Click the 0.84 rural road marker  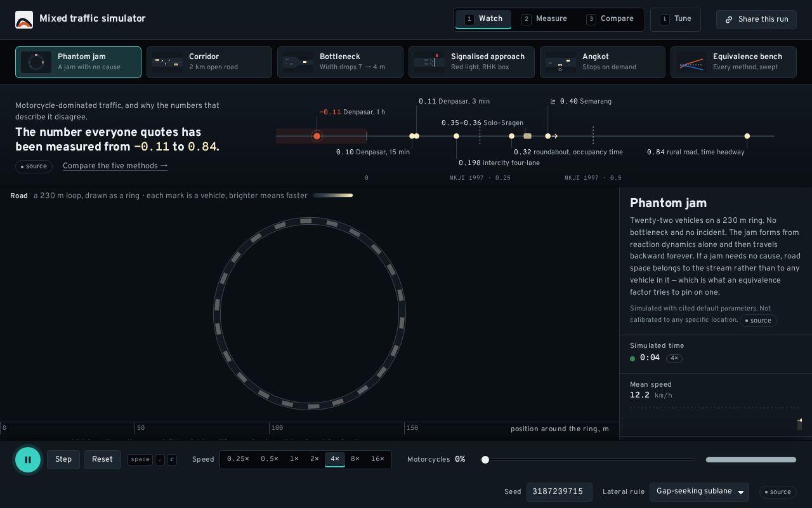point(747,136)
